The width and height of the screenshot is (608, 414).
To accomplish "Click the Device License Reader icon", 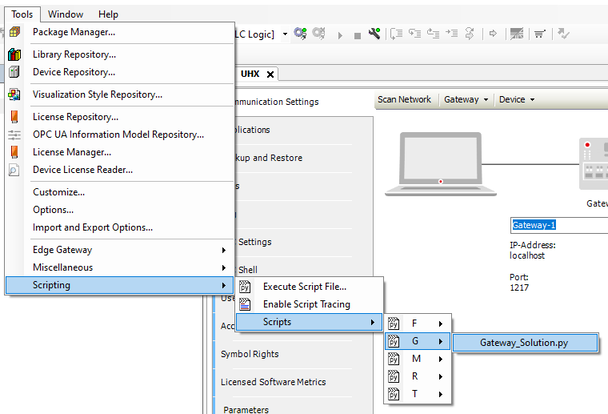I will [14, 170].
